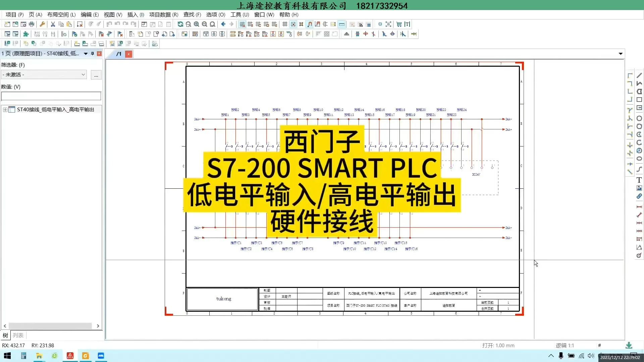The width and height of the screenshot is (644, 362).
Task: Switch to 列表 tab
Action: click(x=18, y=335)
